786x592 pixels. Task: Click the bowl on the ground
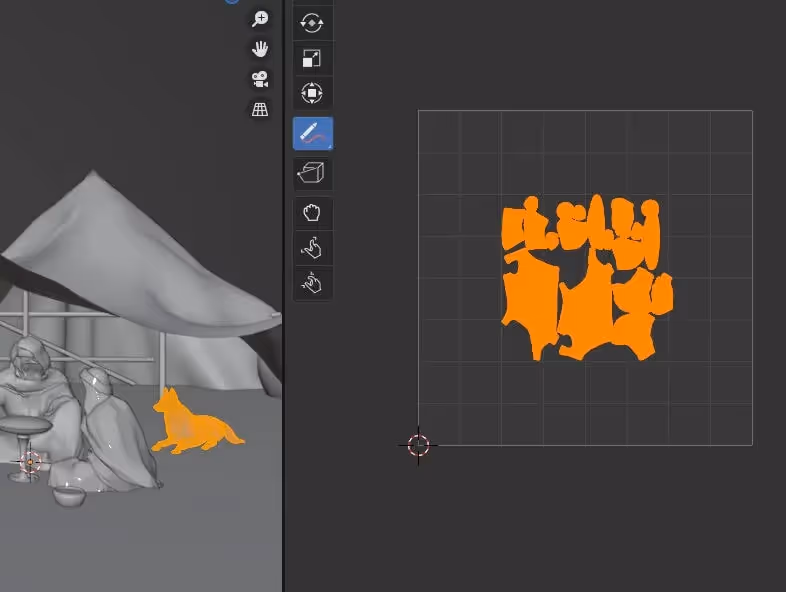(x=69, y=495)
